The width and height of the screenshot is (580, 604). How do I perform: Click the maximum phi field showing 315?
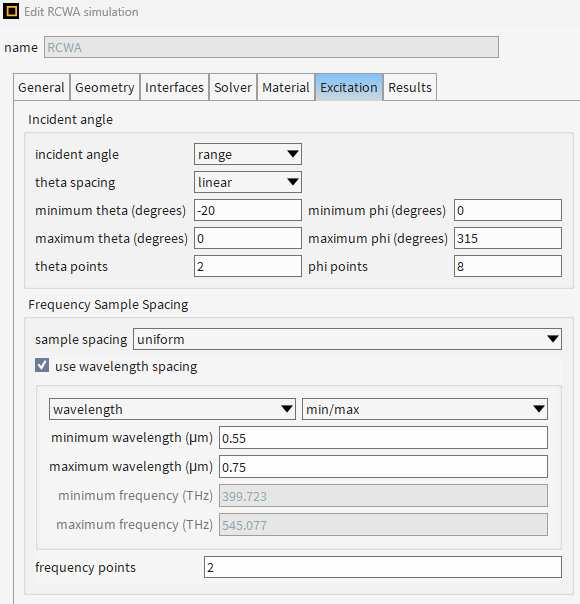click(x=508, y=238)
